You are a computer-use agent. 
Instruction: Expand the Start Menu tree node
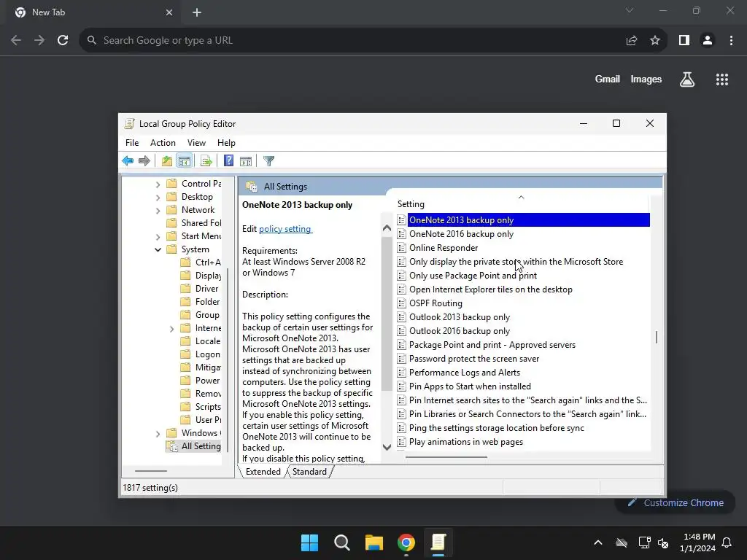point(158,236)
